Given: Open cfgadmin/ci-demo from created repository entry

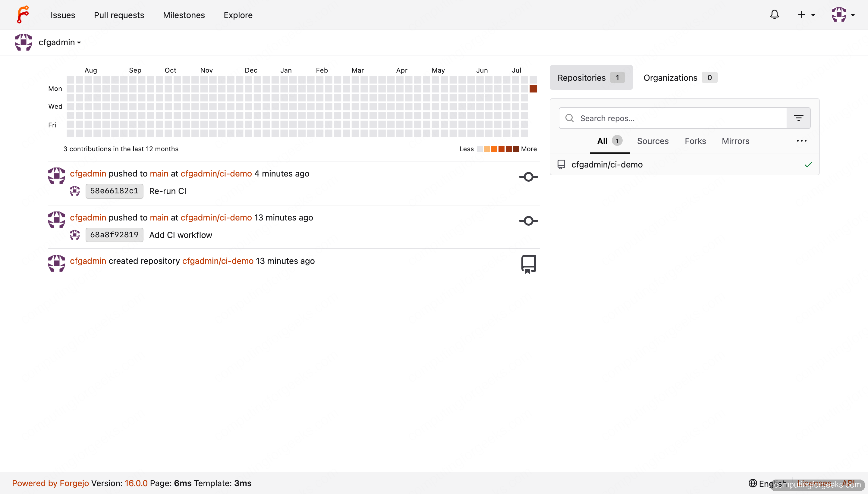Looking at the screenshot, I should coord(218,261).
